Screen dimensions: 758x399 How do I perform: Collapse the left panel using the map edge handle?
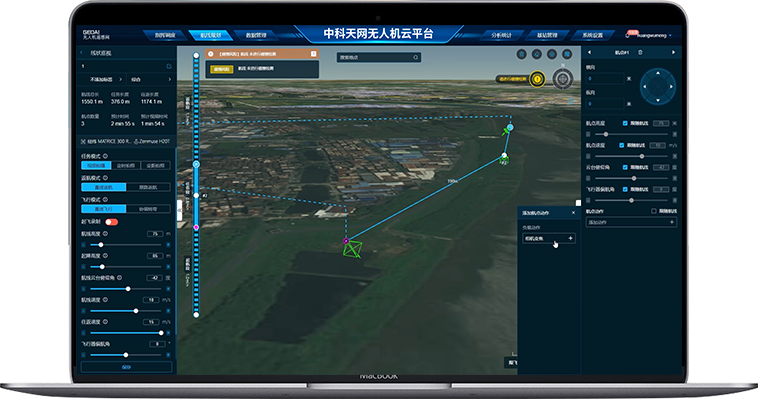point(180,211)
